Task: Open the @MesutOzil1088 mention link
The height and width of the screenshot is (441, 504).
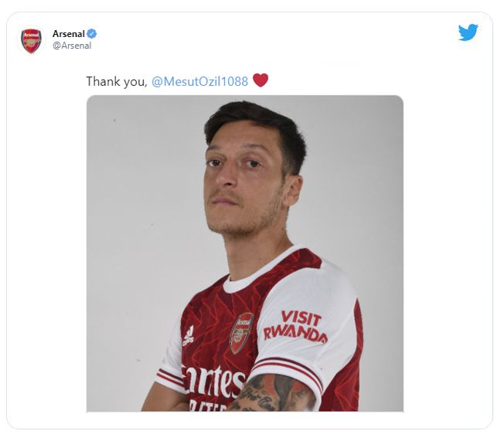Action: point(199,82)
